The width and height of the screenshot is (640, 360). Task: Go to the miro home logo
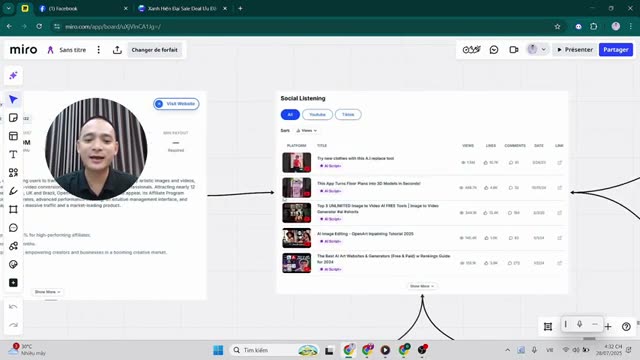tap(23, 50)
